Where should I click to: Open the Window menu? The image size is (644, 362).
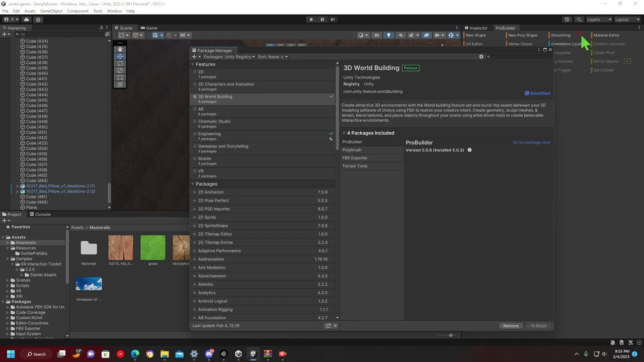114,11
